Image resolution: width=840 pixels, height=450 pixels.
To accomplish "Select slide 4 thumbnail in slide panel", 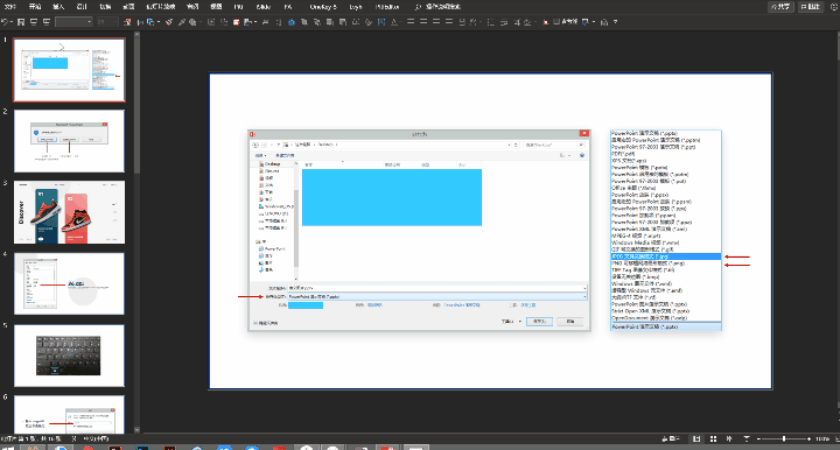I will (x=68, y=284).
